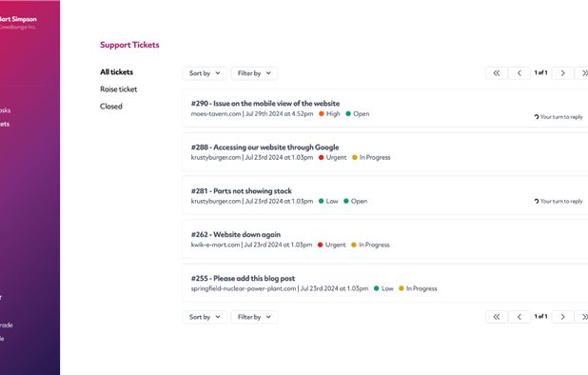Open ticket #262 Website down again

click(x=385, y=239)
